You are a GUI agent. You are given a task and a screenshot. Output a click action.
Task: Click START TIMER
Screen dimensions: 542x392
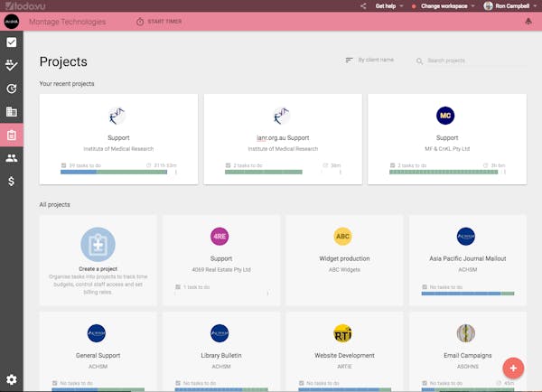159,22
